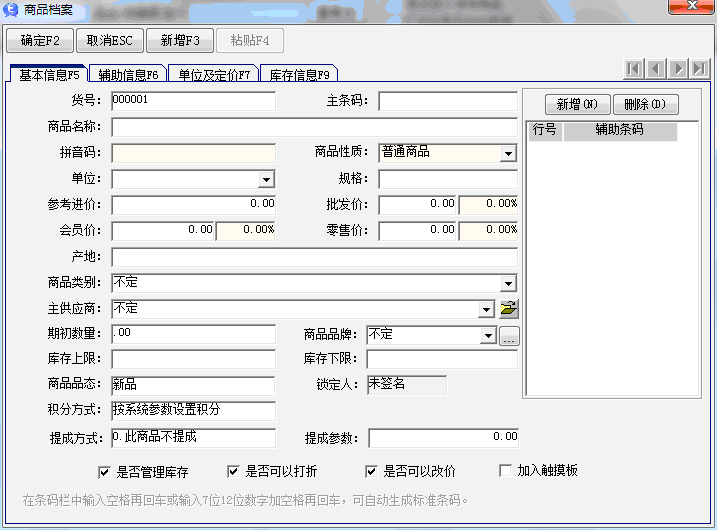Open the 单位 dropdown list
Viewport: 717px width, 530px height.
266,180
